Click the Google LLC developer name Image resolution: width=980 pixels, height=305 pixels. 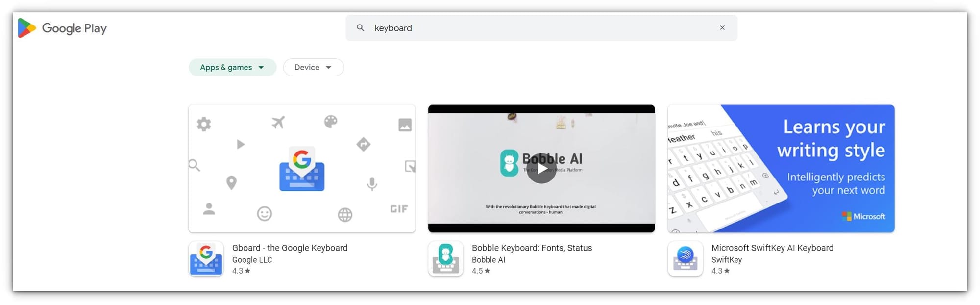(252, 260)
